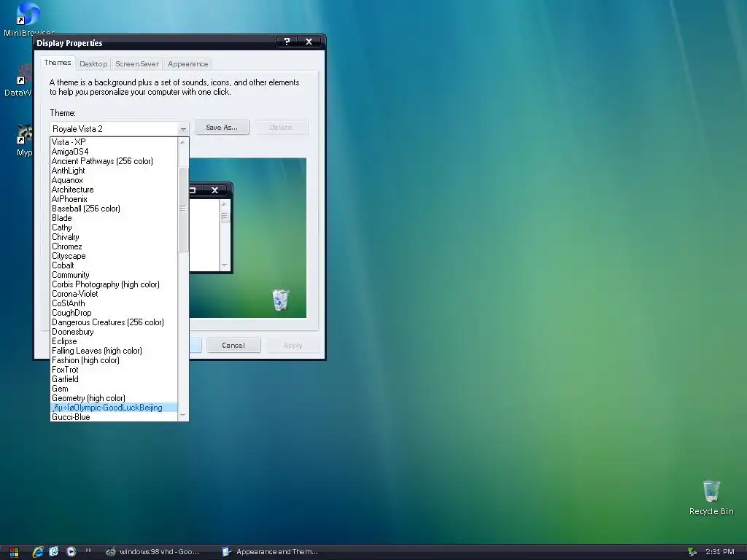Screen dimensions: 747x560
Task: Click the theme list scroll down arrow
Action: 183,416
